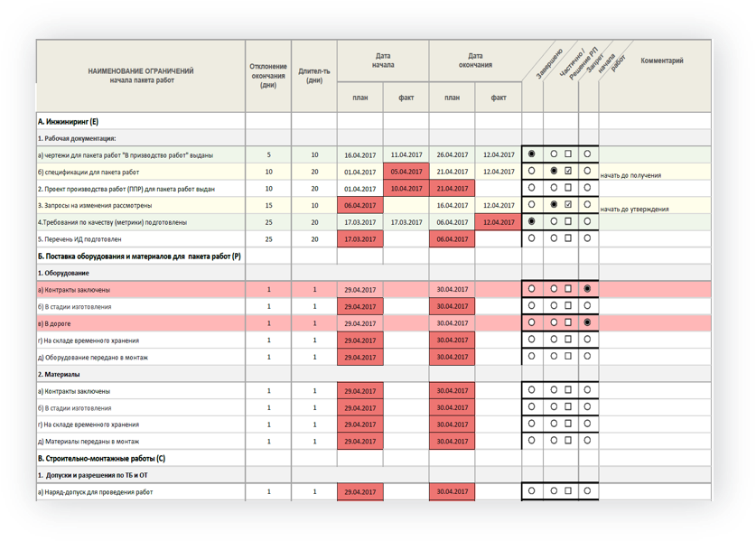This screenshot has height=541, width=756.
Task: Select the row label в) В дороге
Action: (54, 323)
